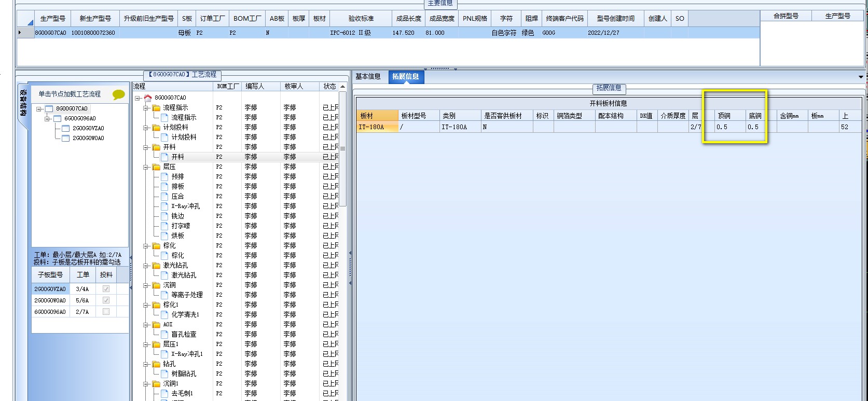Sort by the 验收标准 column header
Image resolution: width=868 pixels, height=401 pixels.
(361, 18)
